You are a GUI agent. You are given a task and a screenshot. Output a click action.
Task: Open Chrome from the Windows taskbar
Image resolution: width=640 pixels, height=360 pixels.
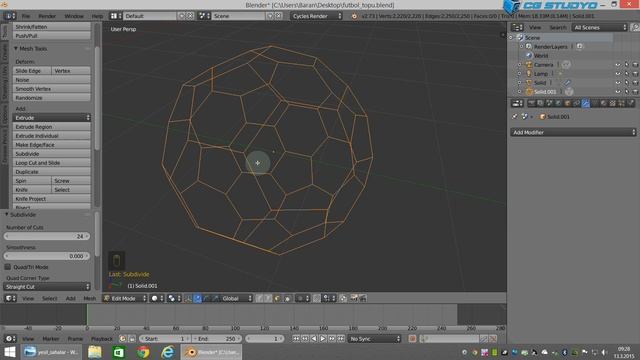pyautogui.click(x=143, y=352)
